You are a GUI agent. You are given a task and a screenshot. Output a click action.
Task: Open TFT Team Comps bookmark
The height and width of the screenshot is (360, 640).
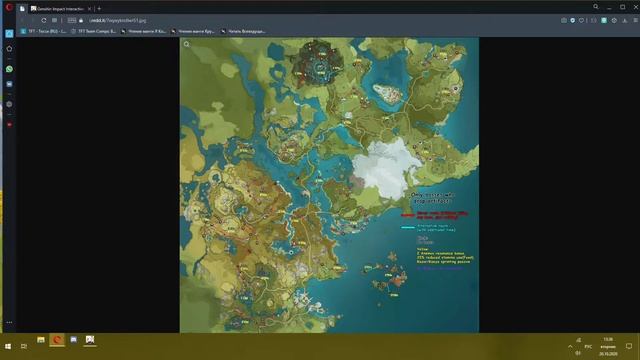tap(93, 31)
